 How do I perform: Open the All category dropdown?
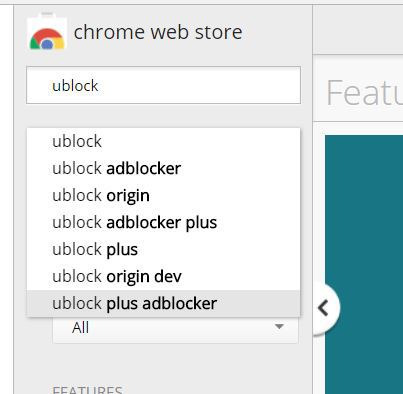tap(175, 328)
